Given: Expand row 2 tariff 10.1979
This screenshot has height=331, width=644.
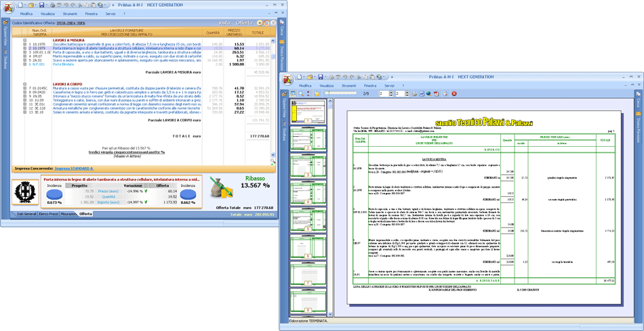Looking at the screenshot, I should (24, 48).
